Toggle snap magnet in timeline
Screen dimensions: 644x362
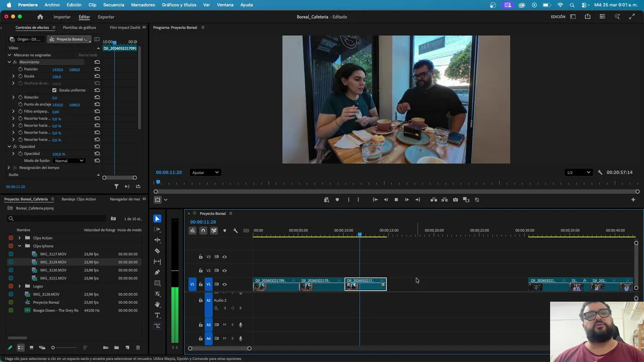[x=203, y=230]
